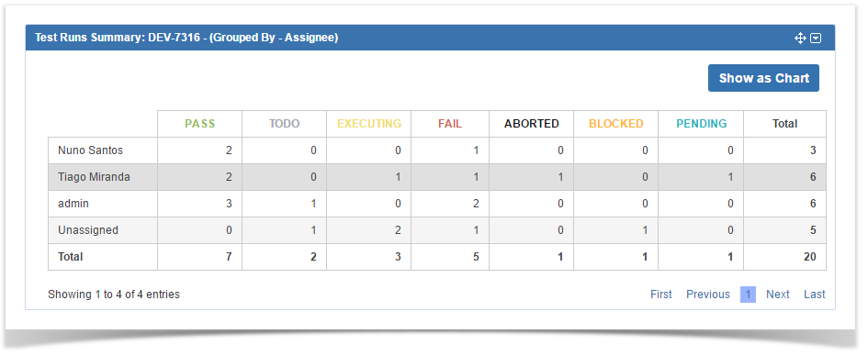Screen dimensions: 868x356
Task: Click the Total column header
Action: pos(785,124)
